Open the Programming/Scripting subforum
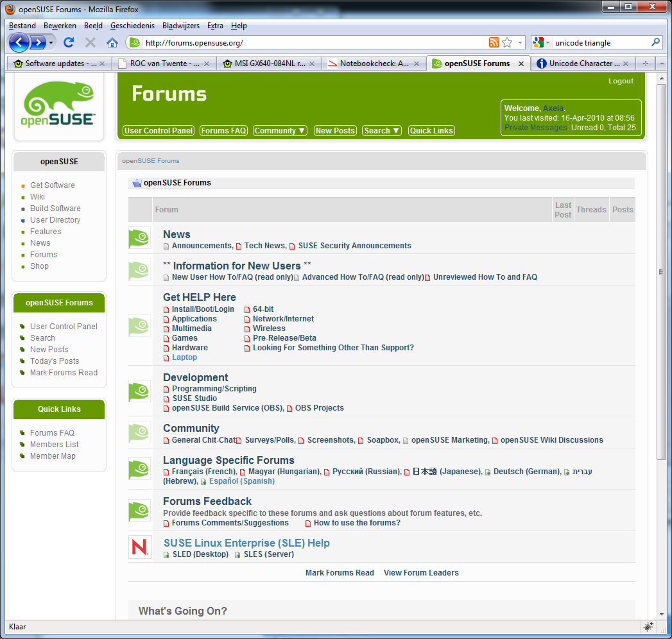Screen dimensions: 672x639 (x=214, y=389)
